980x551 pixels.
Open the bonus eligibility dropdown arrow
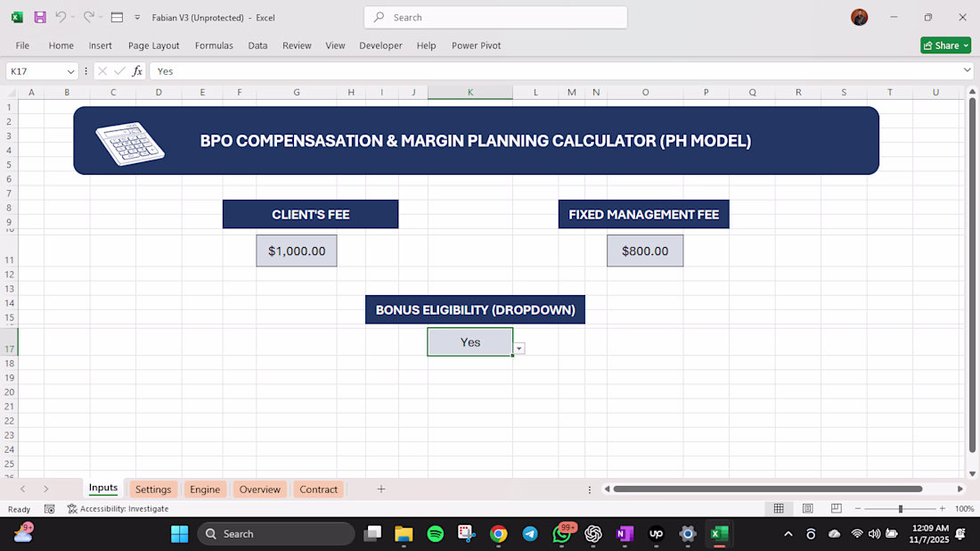519,349
